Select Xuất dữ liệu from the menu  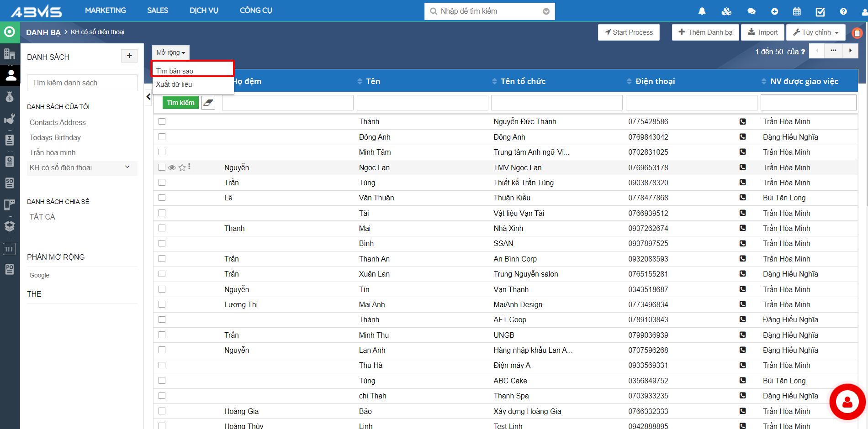(174, 84)
